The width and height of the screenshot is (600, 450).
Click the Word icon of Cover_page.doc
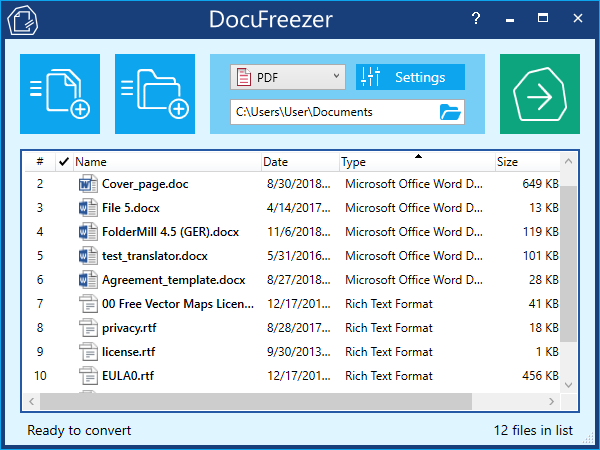pyautogui.click(x=88, y=184)
